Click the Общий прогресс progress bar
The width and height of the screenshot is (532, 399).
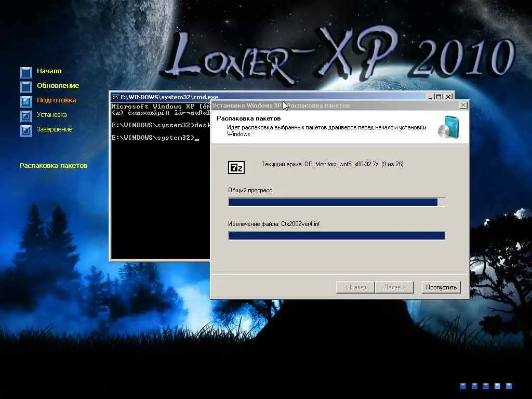pyautogui.click(x=337, y=202)
